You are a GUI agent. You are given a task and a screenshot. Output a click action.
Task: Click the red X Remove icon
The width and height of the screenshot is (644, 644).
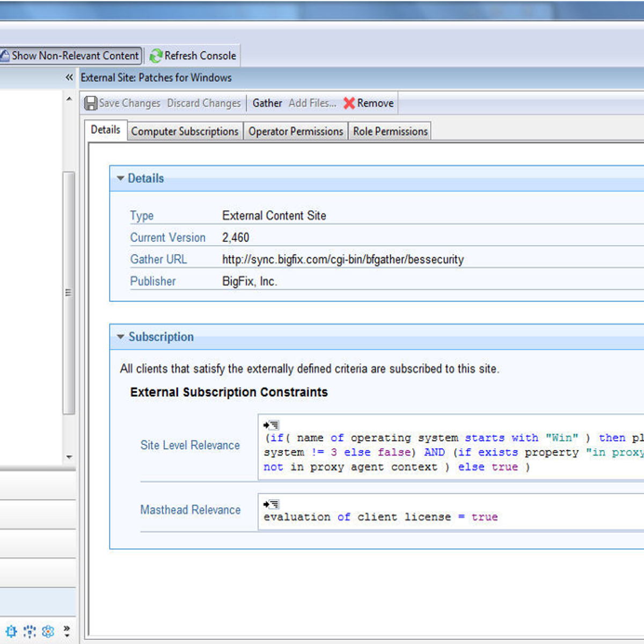[x=349, y=103]
